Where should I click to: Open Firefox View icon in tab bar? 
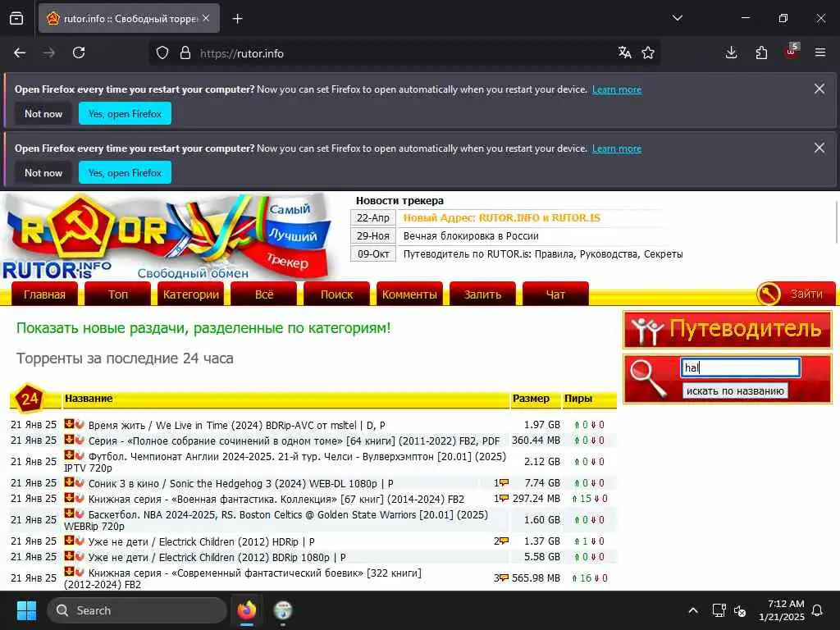(16, 19)
